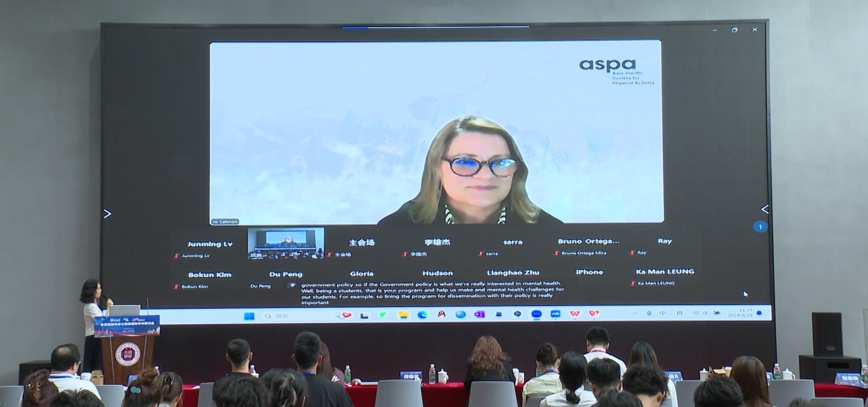Select the Bruno Ortega participant tile

pos(588,246)
